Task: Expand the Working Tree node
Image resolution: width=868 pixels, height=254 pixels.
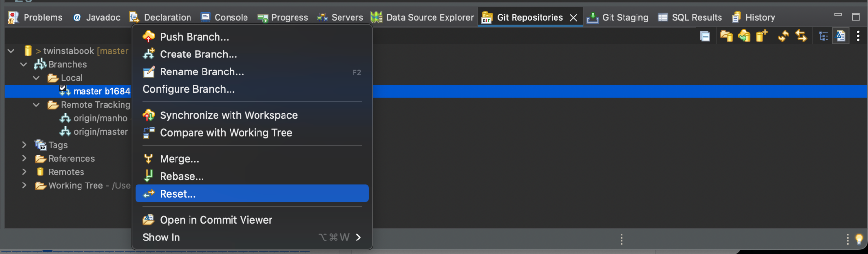Action: pos(24,185)
